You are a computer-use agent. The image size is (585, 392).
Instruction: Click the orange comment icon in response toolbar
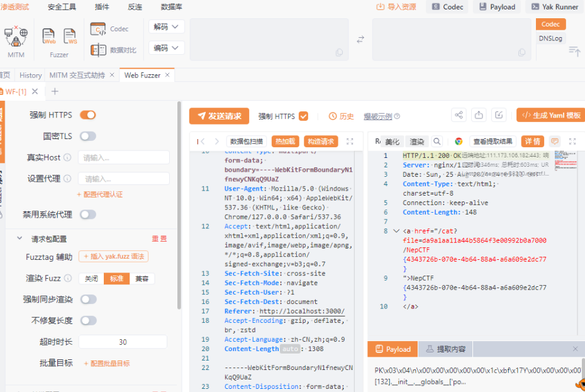[555, 141]
